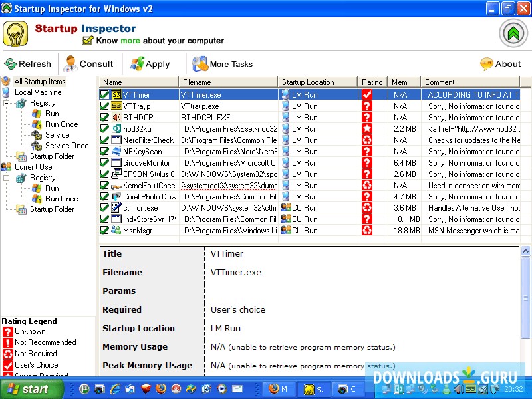This screenshot has width=532, height=399.
Task: Select Local Machine tree node
Action: tap(38, 92)
